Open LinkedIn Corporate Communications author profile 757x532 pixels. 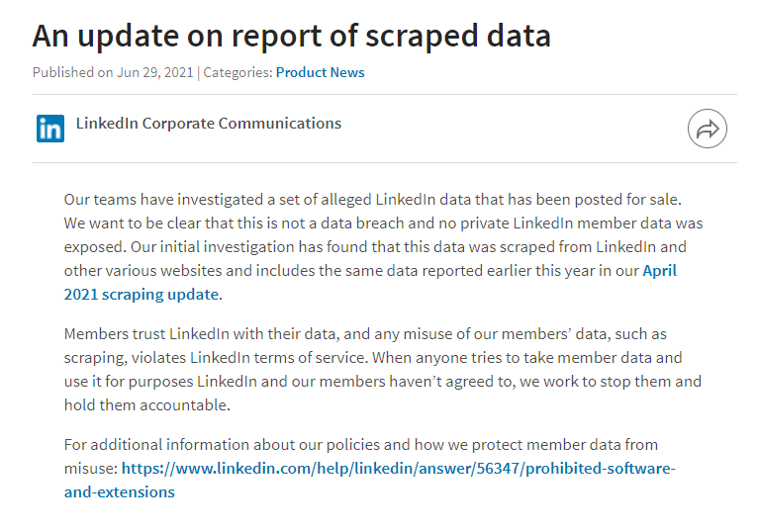pos(209,123)
